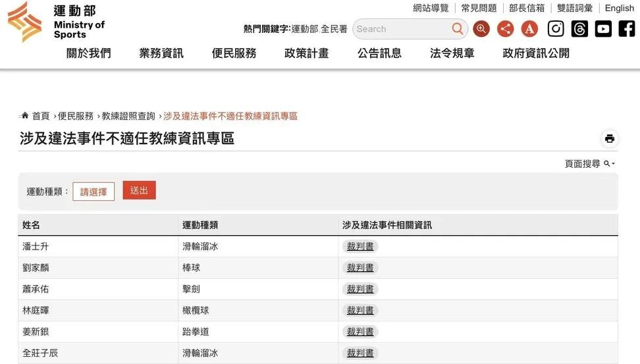The width and height of the screenshot is (640, 364).
Task: Click the Ministry of Sports logo
Action: click(57, 22)
